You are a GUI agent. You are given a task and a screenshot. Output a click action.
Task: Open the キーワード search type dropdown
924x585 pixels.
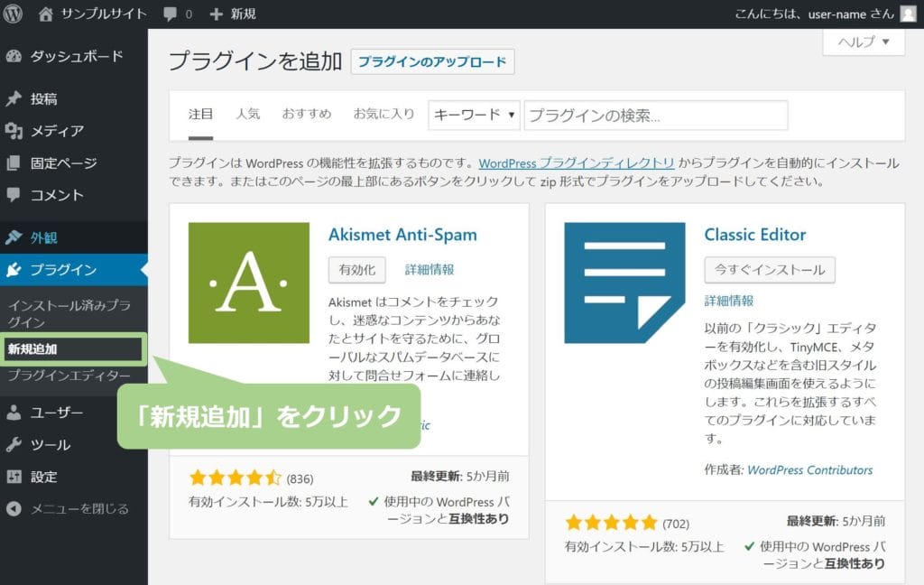tap(474, 115)
